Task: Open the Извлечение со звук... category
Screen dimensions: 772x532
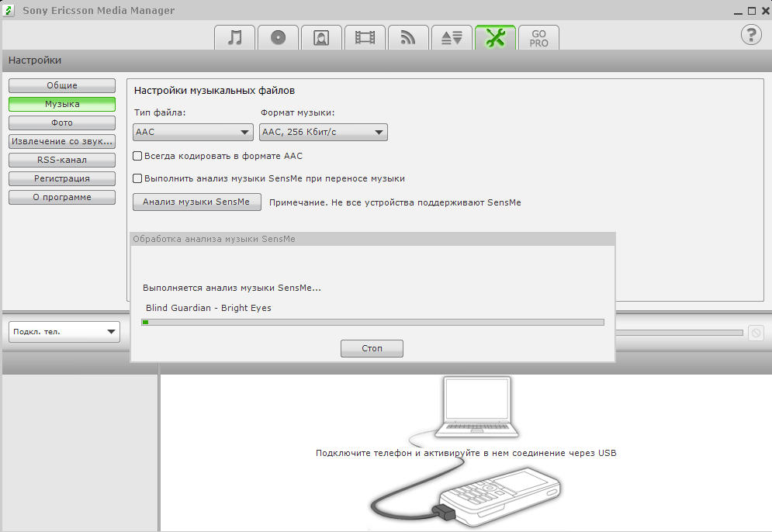Action: (62, 141)
